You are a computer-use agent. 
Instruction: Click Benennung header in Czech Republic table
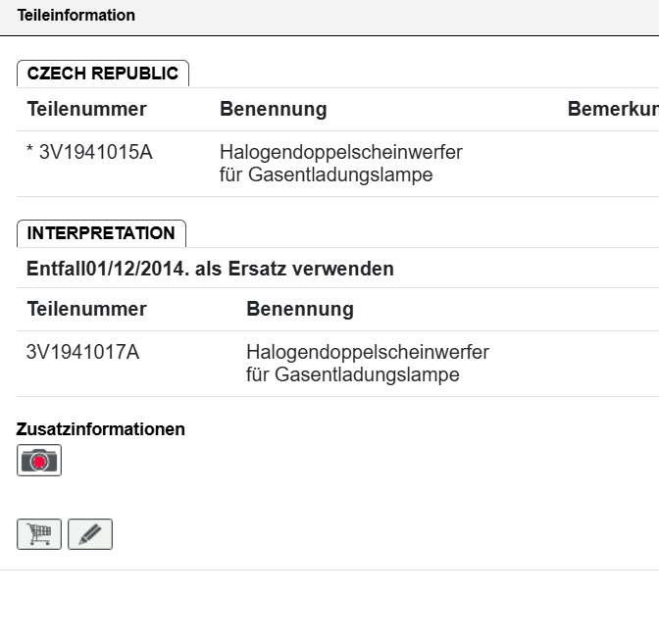click(273, 109)
